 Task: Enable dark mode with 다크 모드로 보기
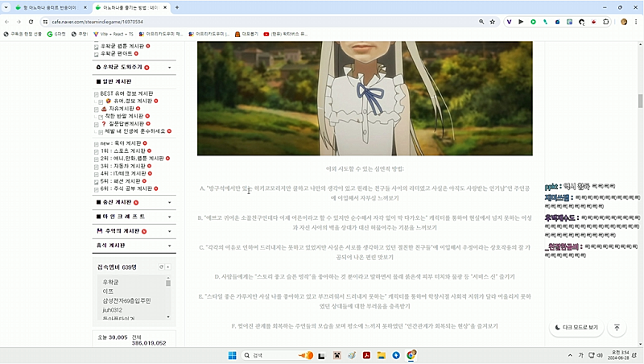pos(576,328)
